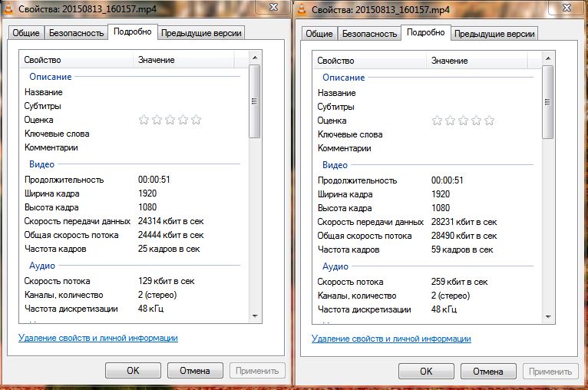Select Подробно tab in right window
Viewport: 588px width, 390px height.
click(x=425, y=32)
